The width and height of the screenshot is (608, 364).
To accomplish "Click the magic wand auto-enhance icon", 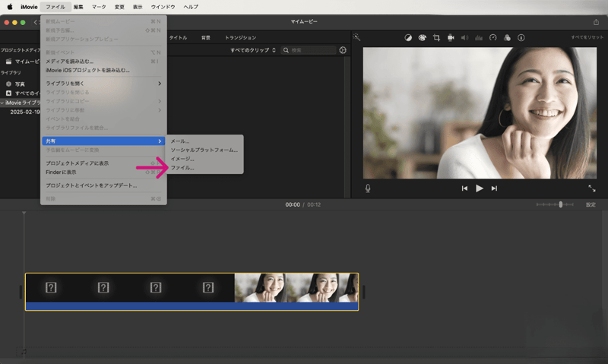I will (356, 37).
